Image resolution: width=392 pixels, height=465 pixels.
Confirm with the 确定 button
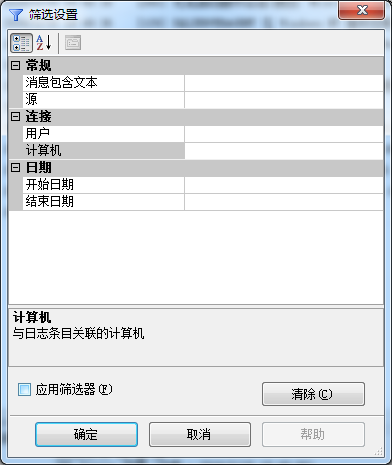click(86, 434)
